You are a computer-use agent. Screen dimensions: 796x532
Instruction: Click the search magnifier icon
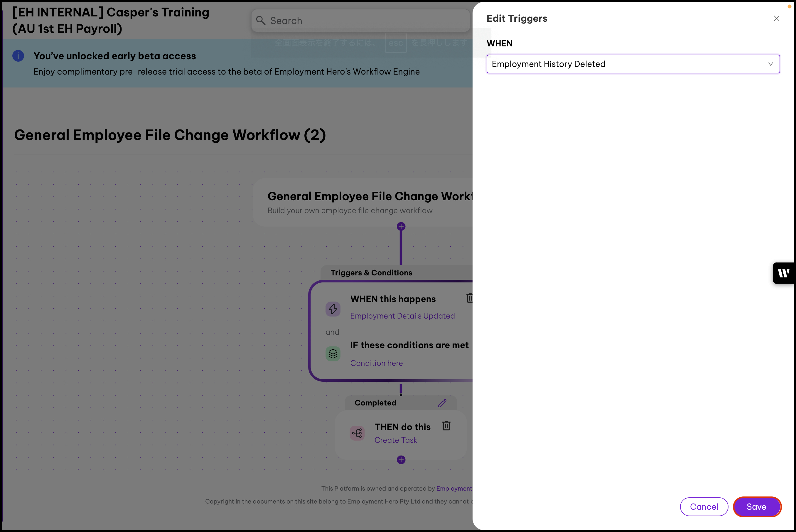(x=260, y=21)
